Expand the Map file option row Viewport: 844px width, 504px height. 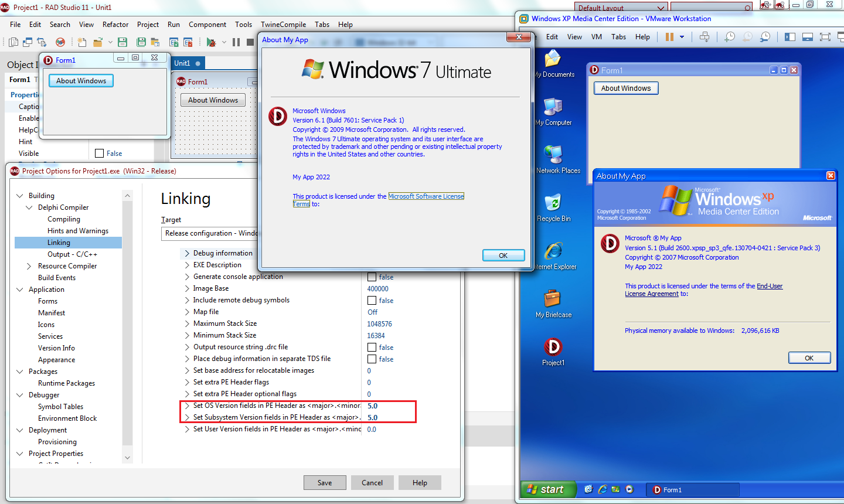coord(187,312)
